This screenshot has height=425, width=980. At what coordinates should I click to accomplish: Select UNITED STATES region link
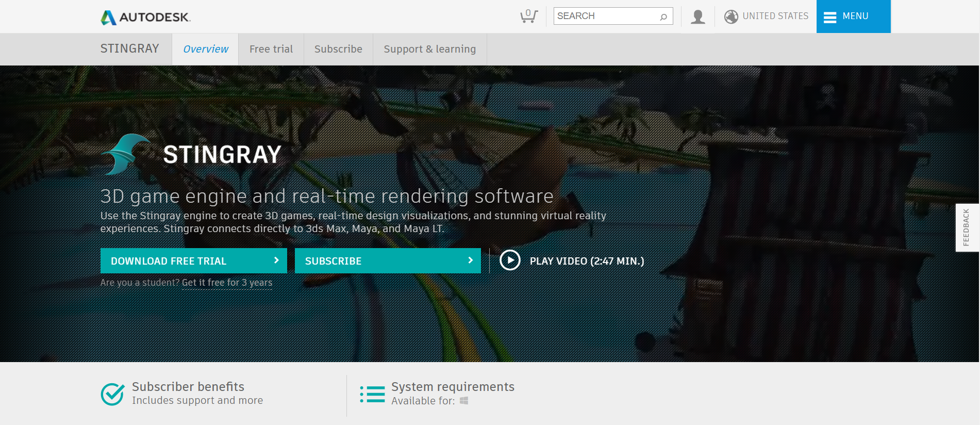click(x=775, y=16)
